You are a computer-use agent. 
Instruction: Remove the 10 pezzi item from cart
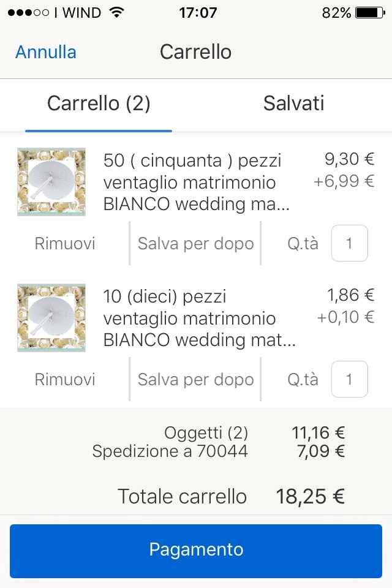(65, 380)
